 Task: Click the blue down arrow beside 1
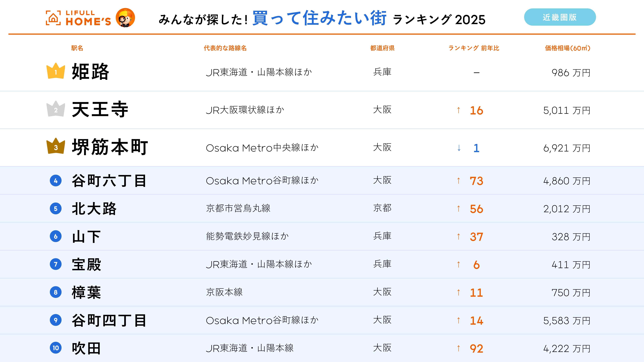point(459,148)
